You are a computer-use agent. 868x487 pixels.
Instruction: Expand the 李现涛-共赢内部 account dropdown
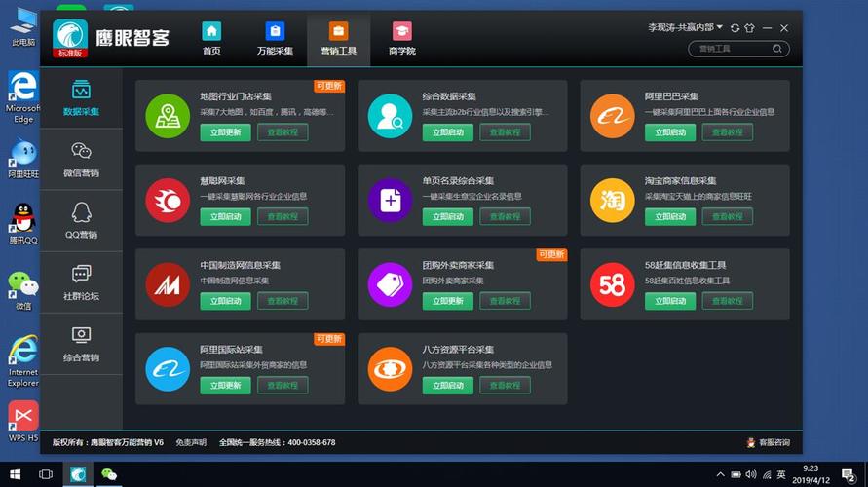pos(685,27)
